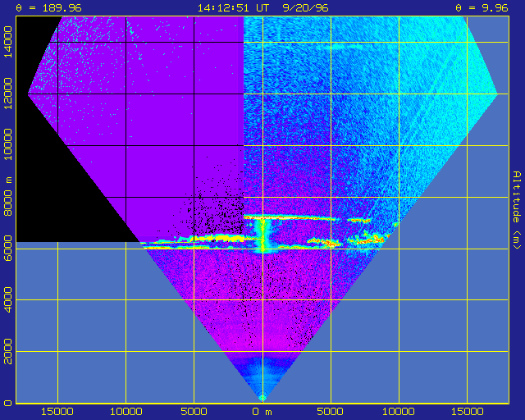Click the vertical cyan plume above the lidar origin
Image resolution: width=525 pixels, height=420 pixels.
pyautogui.click(x=262, y=235)
